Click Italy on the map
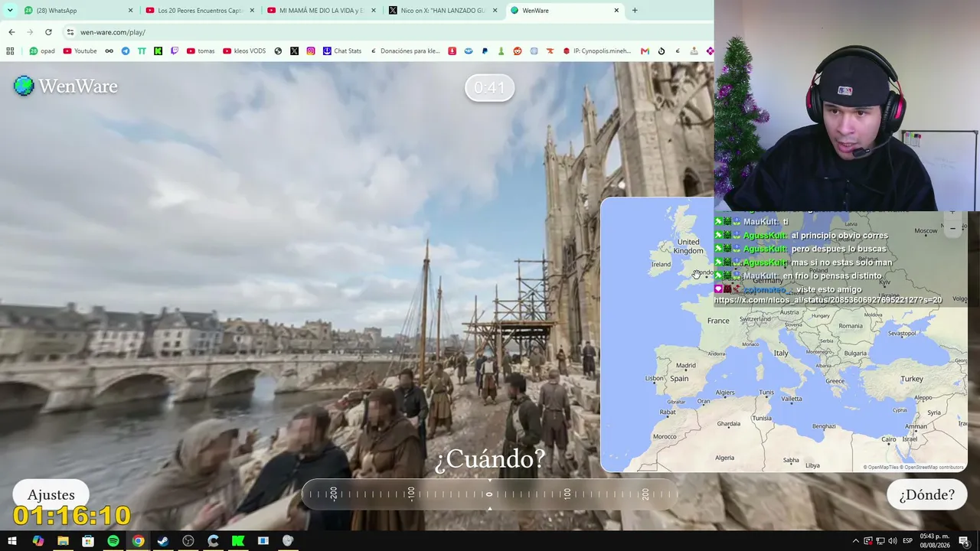 [x=781, y=353]
